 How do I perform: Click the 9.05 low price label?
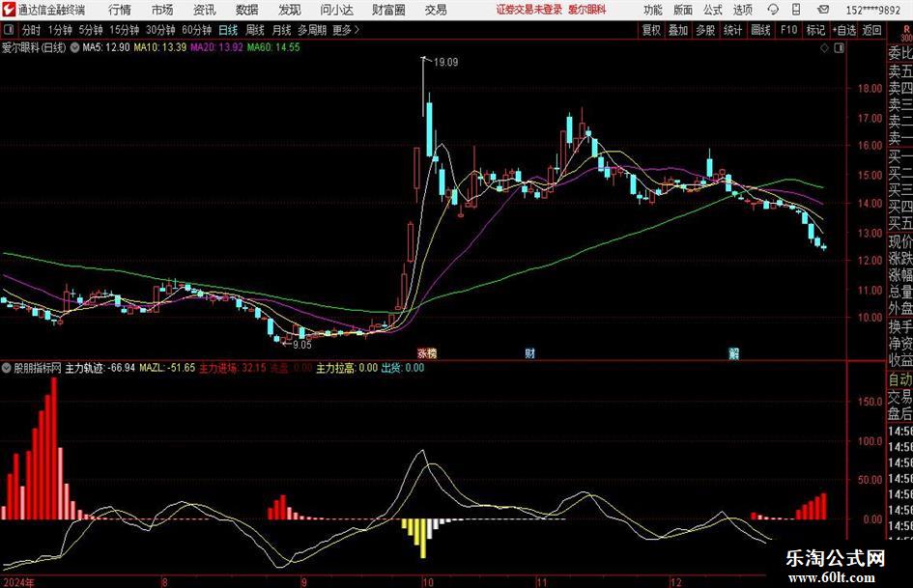(301, 345)
